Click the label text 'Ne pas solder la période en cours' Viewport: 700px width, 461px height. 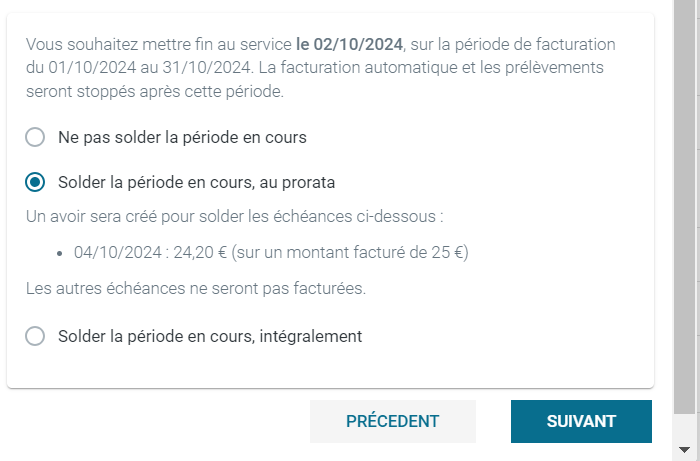tap(182, 137)
